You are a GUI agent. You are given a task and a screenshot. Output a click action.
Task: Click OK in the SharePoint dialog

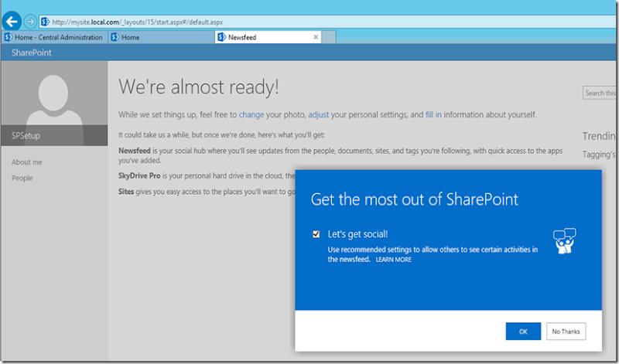point(523,332)
